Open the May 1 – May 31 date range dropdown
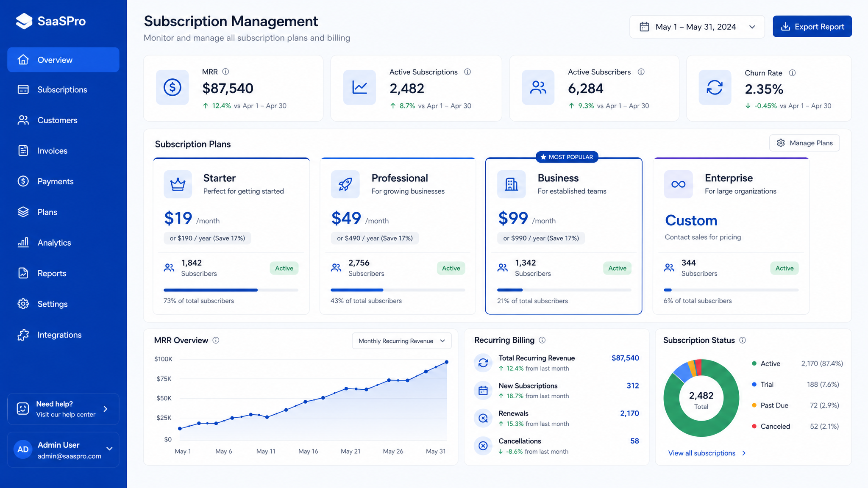 [697, 27]
